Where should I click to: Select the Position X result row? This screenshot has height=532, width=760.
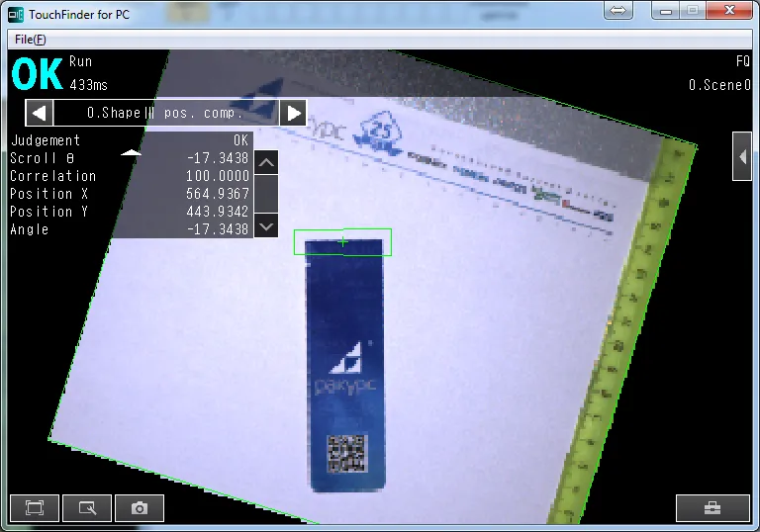[x=129, y=194]
